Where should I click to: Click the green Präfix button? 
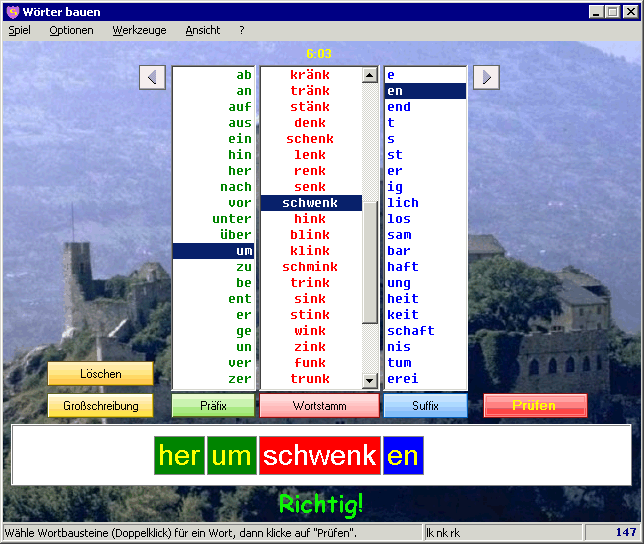click(x=213, y=406)
